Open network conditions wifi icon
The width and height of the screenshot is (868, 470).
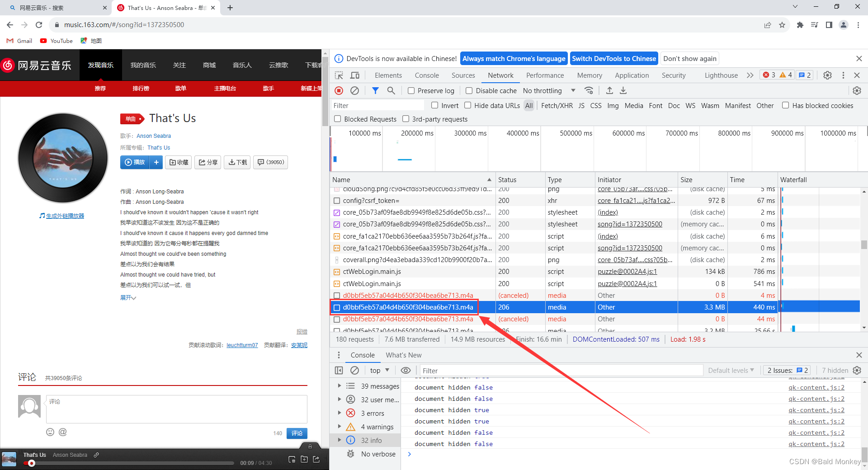[x=589, y=91]
